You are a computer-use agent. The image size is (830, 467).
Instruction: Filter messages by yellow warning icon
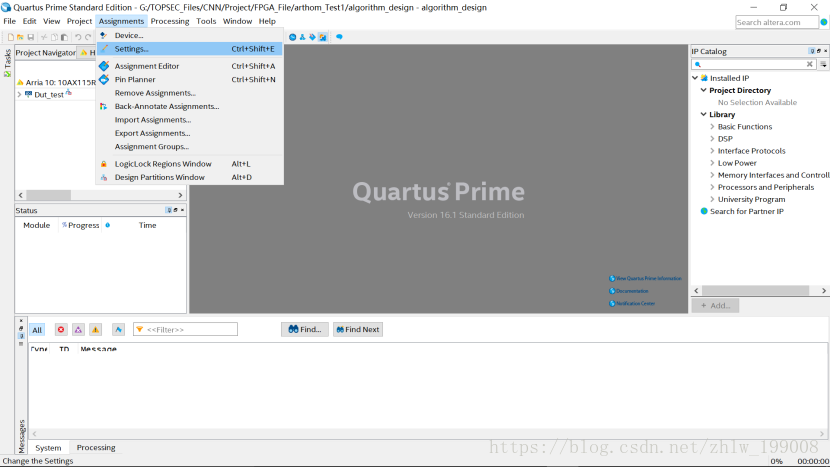[x=96, y=329]
